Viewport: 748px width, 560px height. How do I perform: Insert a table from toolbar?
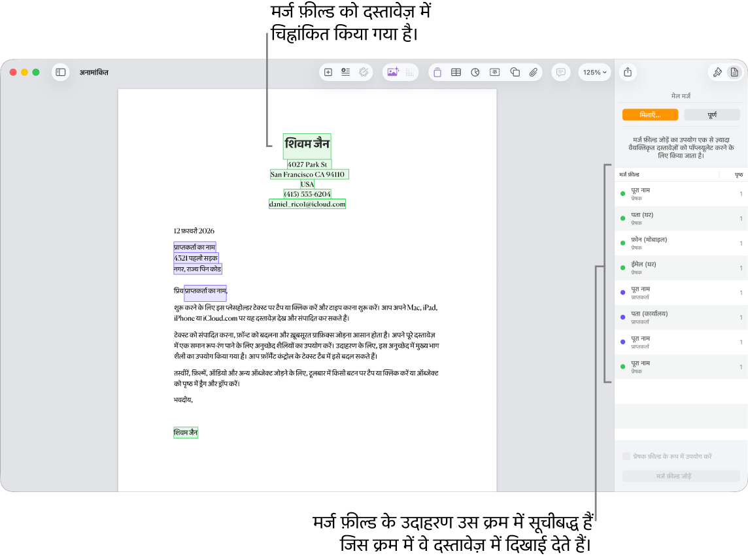click(456, 73)
